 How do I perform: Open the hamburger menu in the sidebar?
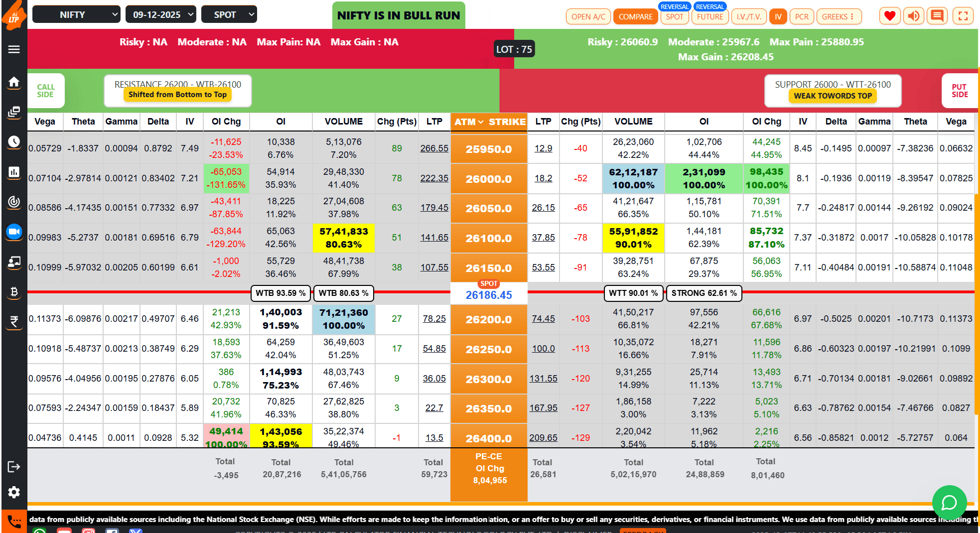14,49
